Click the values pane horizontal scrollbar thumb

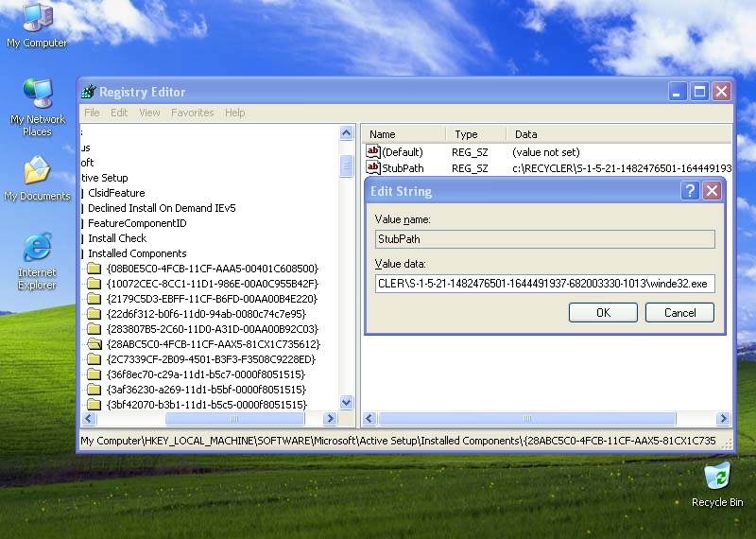tap(527, 418)
